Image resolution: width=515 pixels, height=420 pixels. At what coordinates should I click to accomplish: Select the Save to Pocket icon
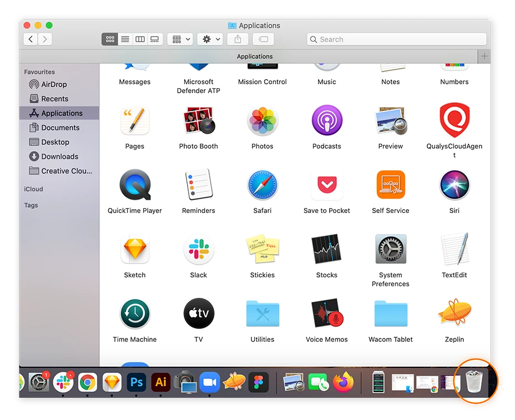click(x=326, y=185)
